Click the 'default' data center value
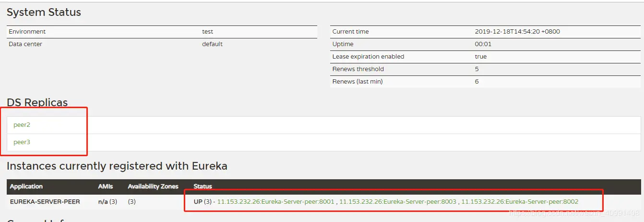 (x=212, y=44)
